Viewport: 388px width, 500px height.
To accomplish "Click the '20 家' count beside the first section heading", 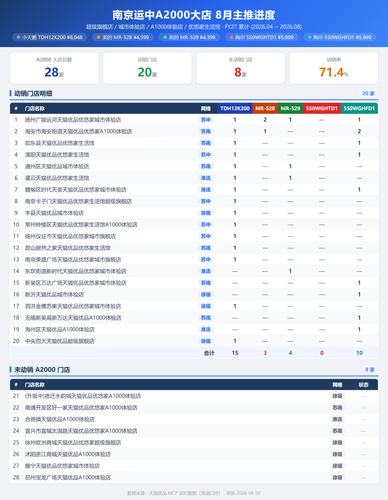I will [368, 93].
